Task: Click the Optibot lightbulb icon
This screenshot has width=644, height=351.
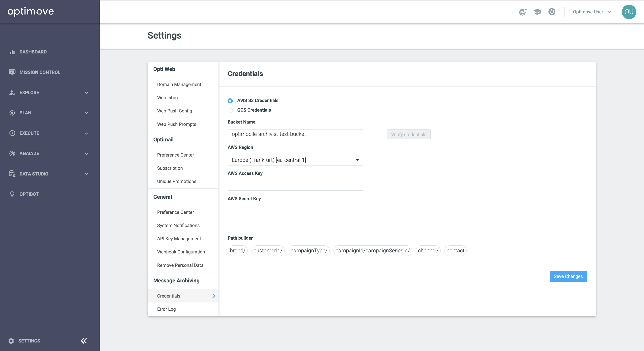Action: tap(12, 194)
